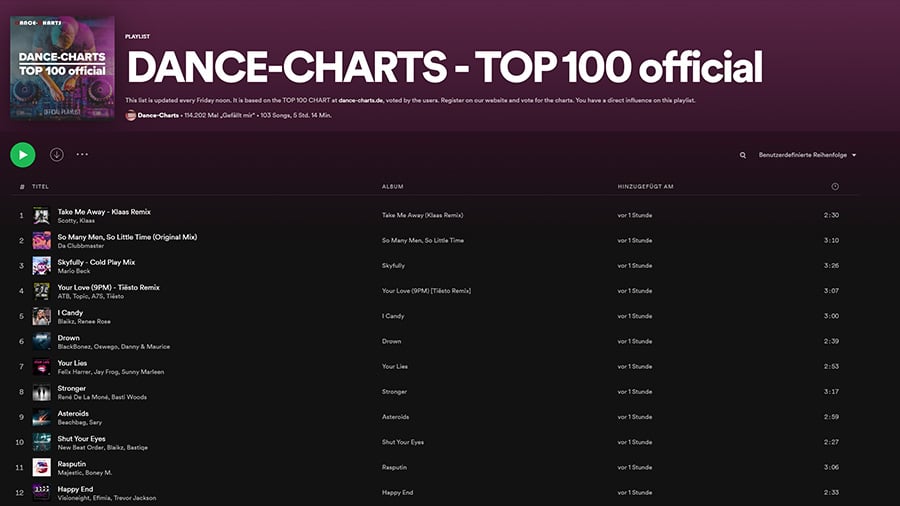Open artists René De La Moné, Basti Woods
This screenshot has width=900, height=506.
(102, 398)
